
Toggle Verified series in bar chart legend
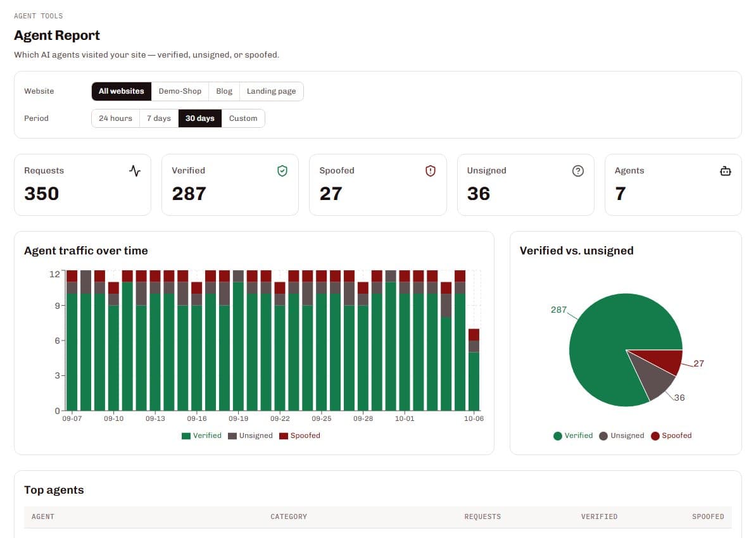point(201,436)
